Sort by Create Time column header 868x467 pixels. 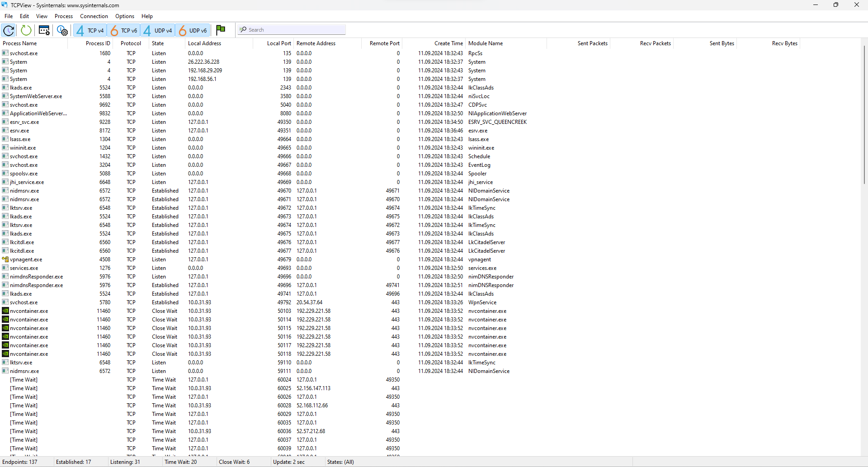434,43
